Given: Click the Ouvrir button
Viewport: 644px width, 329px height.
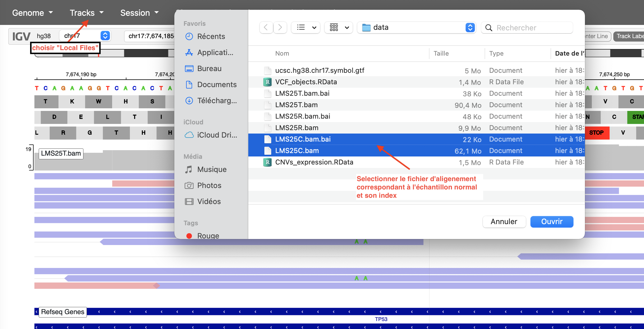Looking at the screenshot, I should (551, 222).
